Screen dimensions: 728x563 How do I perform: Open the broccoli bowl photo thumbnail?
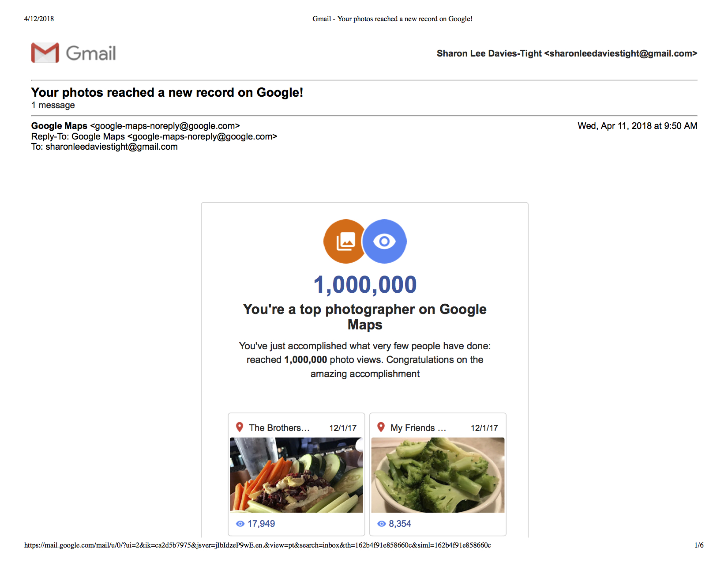pos(438,475)
